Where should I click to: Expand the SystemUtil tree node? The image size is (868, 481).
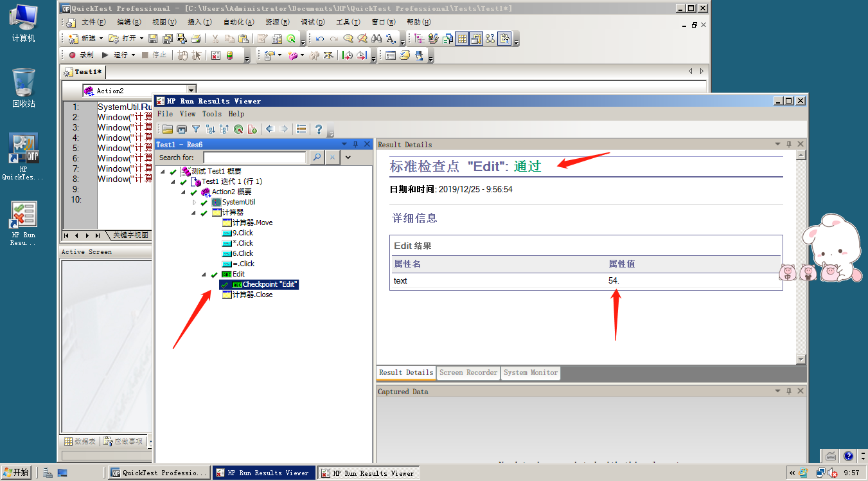coord(195,203)
